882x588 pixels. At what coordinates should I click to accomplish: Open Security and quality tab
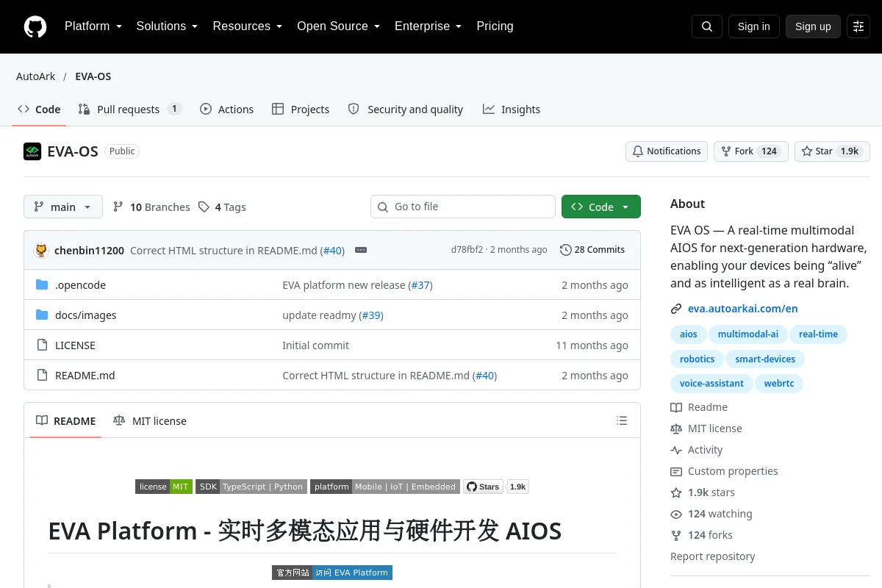406,110
